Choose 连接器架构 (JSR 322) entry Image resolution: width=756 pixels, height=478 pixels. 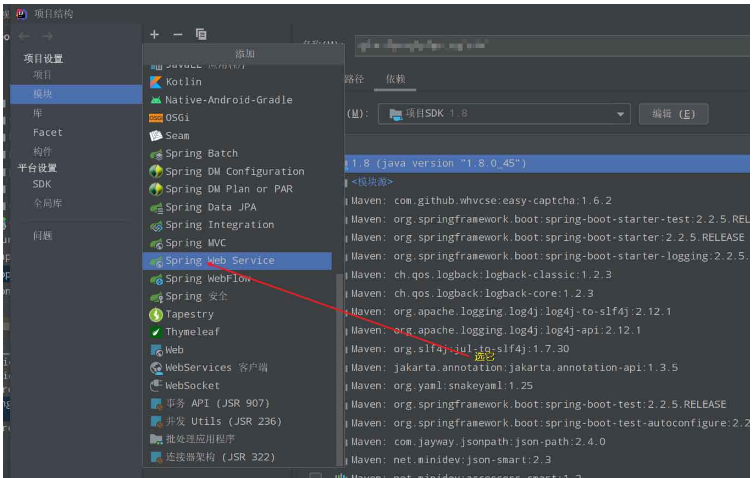coord(237,457)
